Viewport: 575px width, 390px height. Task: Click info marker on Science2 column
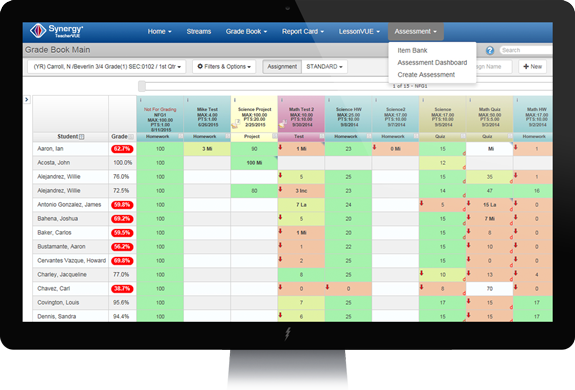376,100
